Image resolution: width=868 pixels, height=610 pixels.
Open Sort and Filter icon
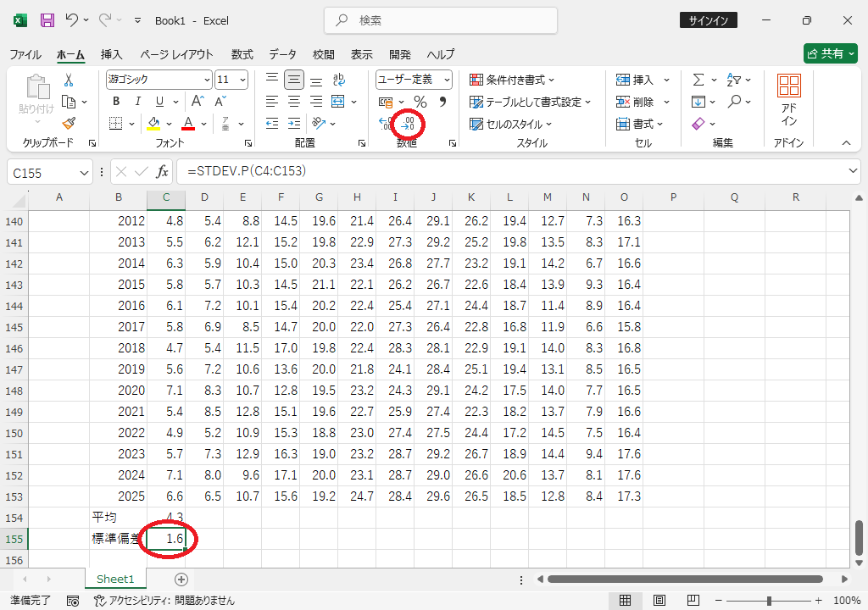pos(734,80)
